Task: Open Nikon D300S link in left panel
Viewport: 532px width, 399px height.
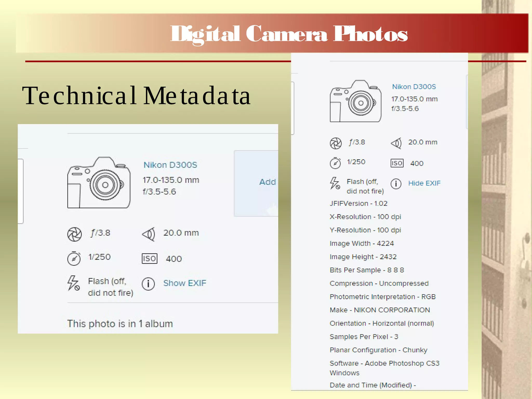Action: tap(170, 165)
